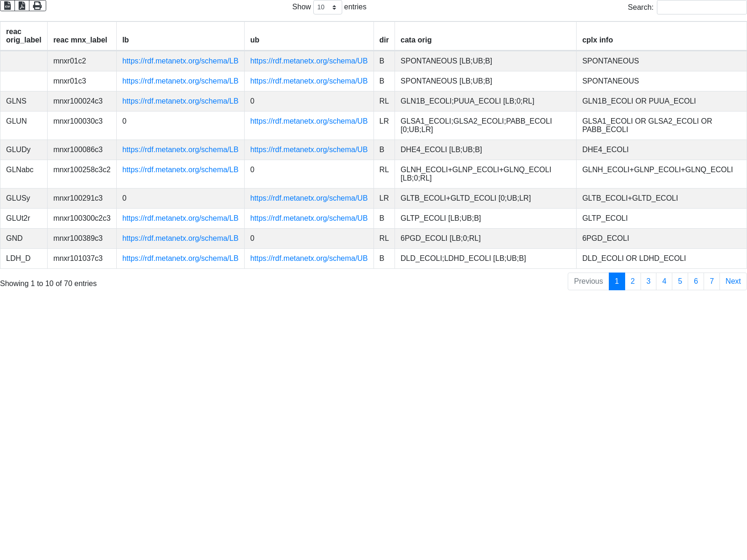
Task: Click the print table icon
Action: coord(37,6)
